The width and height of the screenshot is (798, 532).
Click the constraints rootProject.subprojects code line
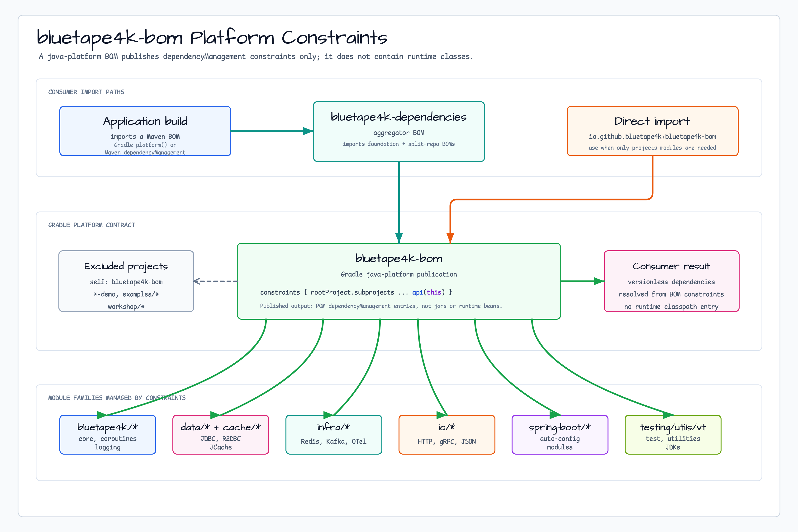point(356,292)
